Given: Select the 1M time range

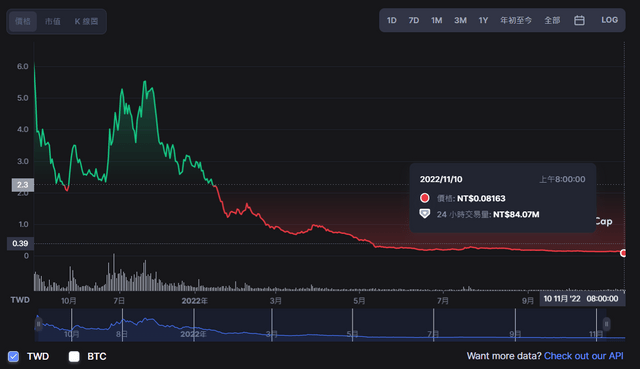Looking at the screenshot, I should (437, 20).
